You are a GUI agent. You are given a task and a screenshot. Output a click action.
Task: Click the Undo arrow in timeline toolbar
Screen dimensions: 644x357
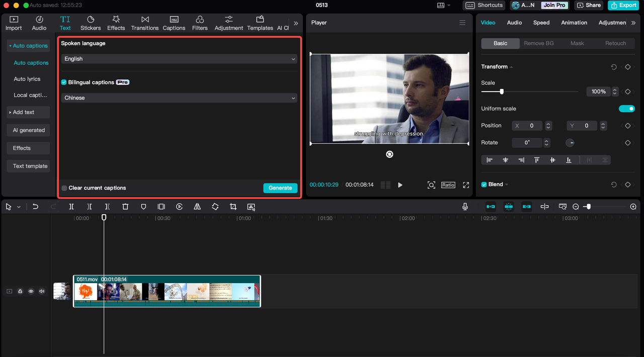pyautogui.click(x=35, y=207)
